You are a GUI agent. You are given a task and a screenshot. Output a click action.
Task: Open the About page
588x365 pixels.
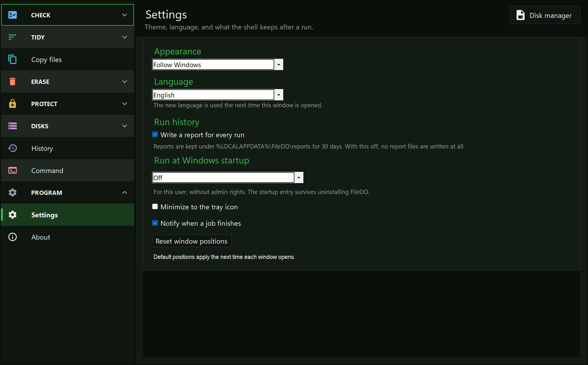(68, 237)
